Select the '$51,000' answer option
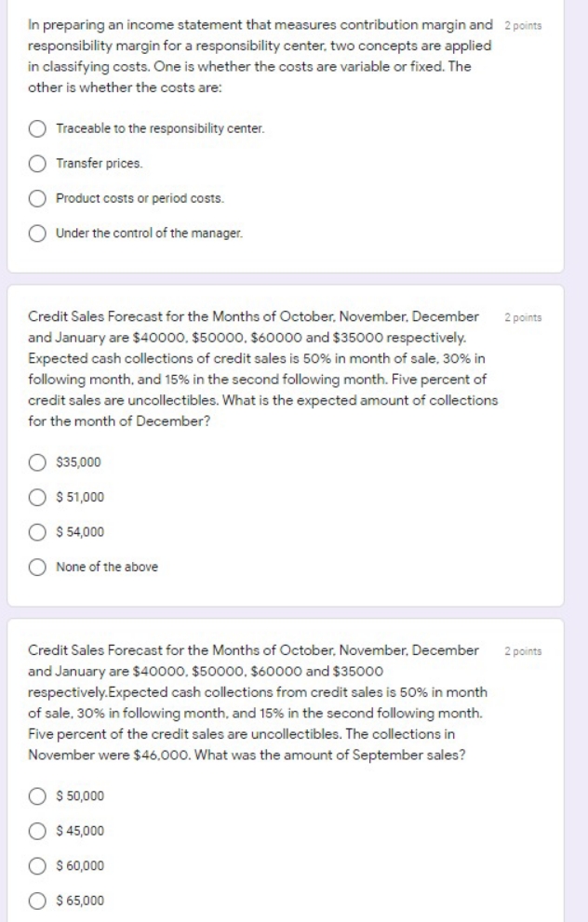The width and height of the screenshot is (588, 922). pos(39,495)
